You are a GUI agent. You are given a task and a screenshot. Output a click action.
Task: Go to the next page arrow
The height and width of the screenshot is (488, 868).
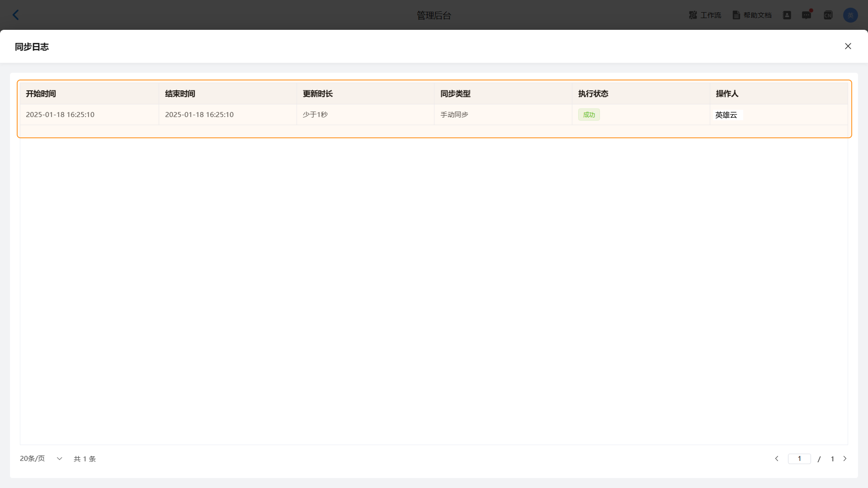[845, 458]
